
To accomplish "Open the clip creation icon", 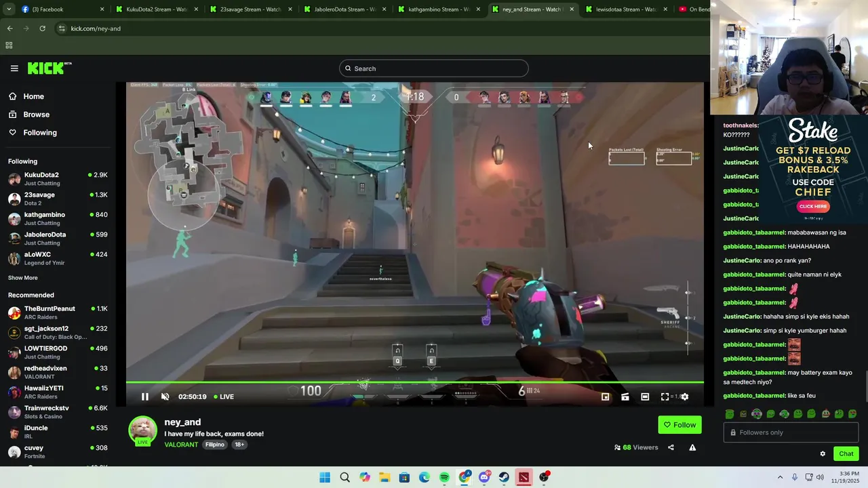I will click(625, 396).
